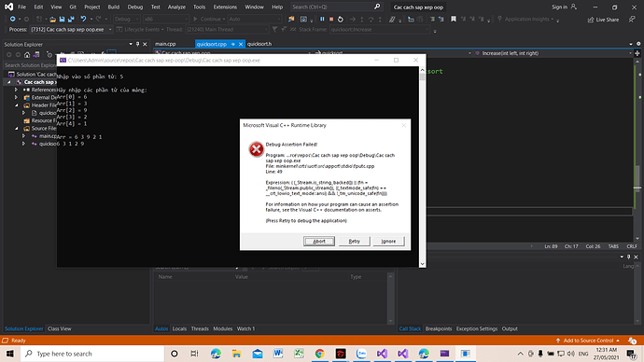The height and width of the screenshot is (362, 644).
Task: Click the Search Solution Explorer input field
Action: click(x=30, y=65)
